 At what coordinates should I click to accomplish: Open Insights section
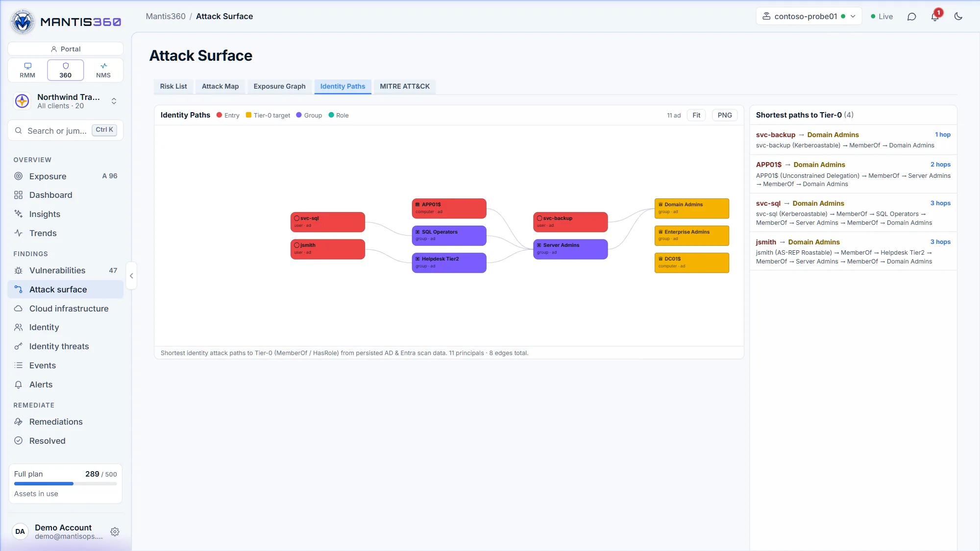66,215
